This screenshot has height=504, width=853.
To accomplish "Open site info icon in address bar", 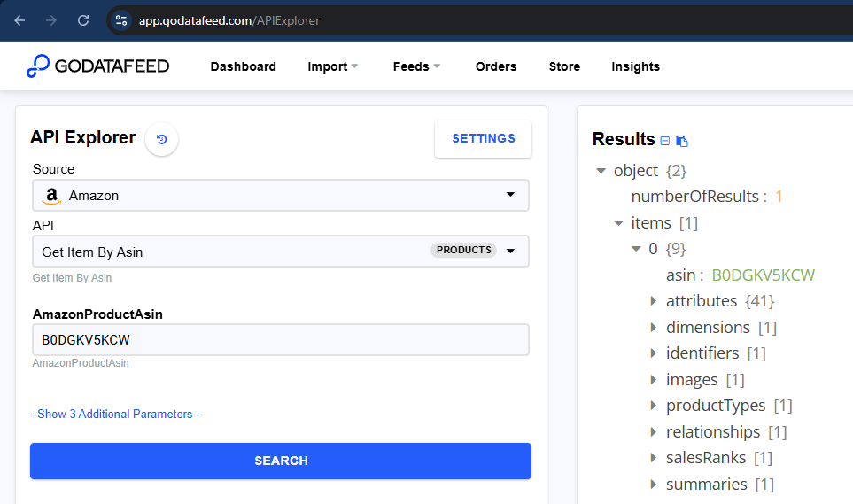I will click(x=121, y=20).
